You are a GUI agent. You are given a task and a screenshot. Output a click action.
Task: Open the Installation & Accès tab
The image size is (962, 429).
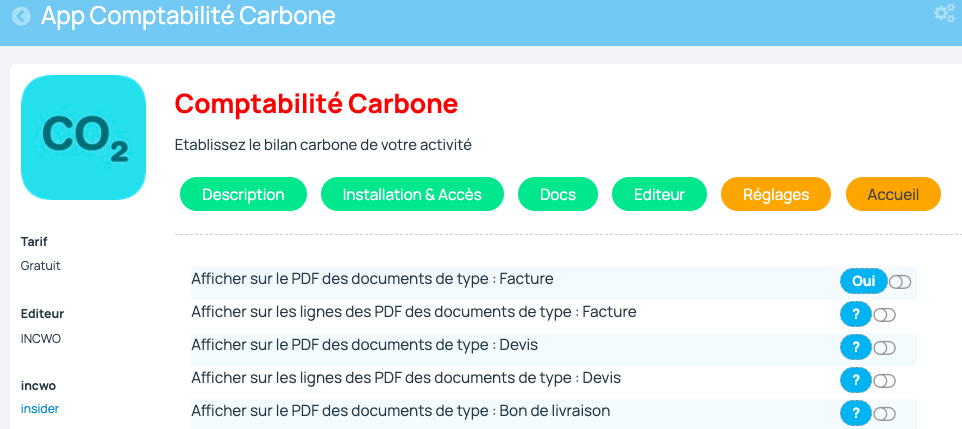point(412,195)
